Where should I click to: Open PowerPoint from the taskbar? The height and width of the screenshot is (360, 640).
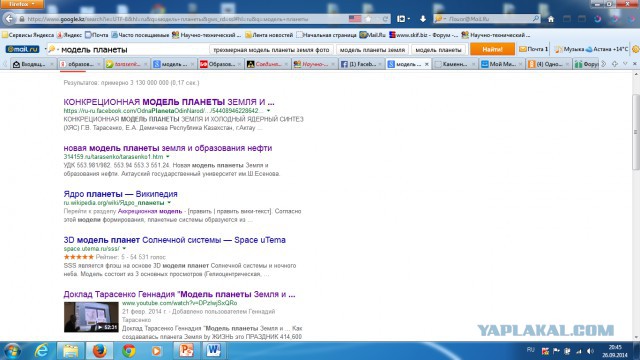(x=186, y=351)
